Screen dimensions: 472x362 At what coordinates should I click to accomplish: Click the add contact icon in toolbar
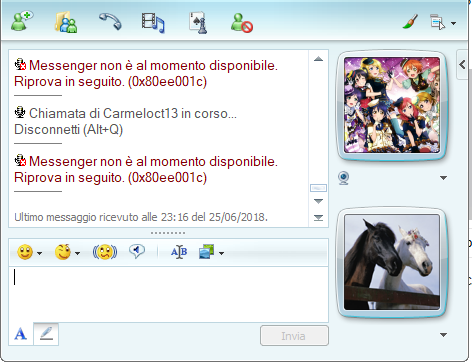[x=22, y=21]
